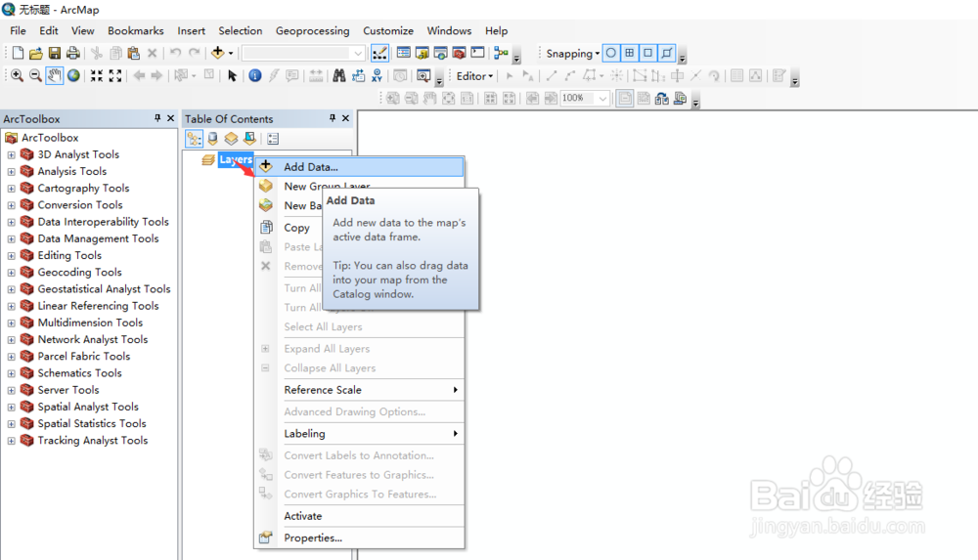
Task: Open the Find Route tool
Action: tap(358, 75)
